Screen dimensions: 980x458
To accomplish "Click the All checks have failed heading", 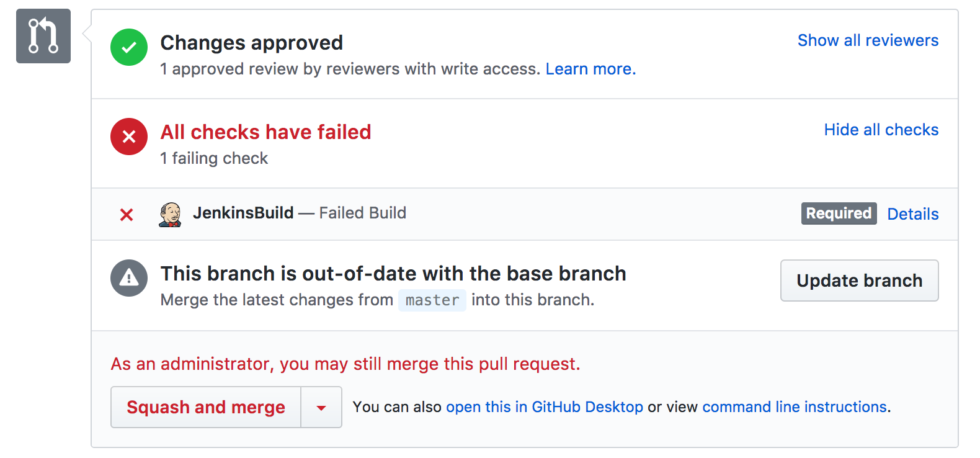I will pyautogui.click(x=265, y=132).
